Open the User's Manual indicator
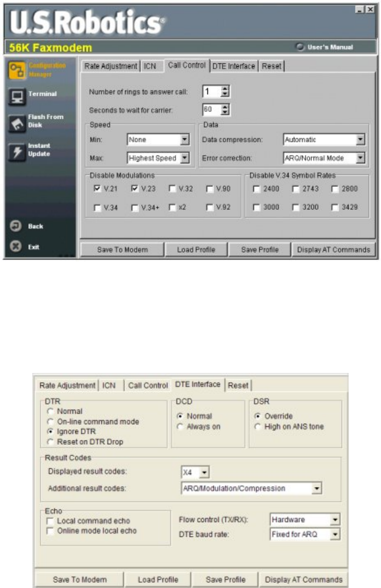The width and height of the screenshot is (381, 588). 299,47
